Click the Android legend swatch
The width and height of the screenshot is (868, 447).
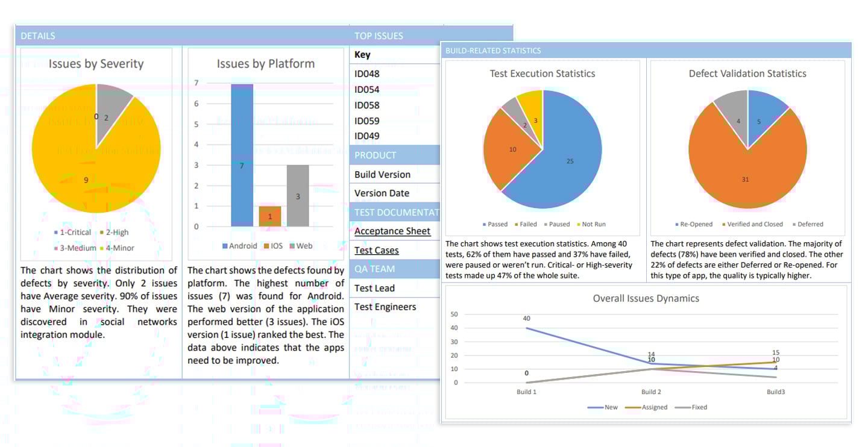tap(225, 246)
